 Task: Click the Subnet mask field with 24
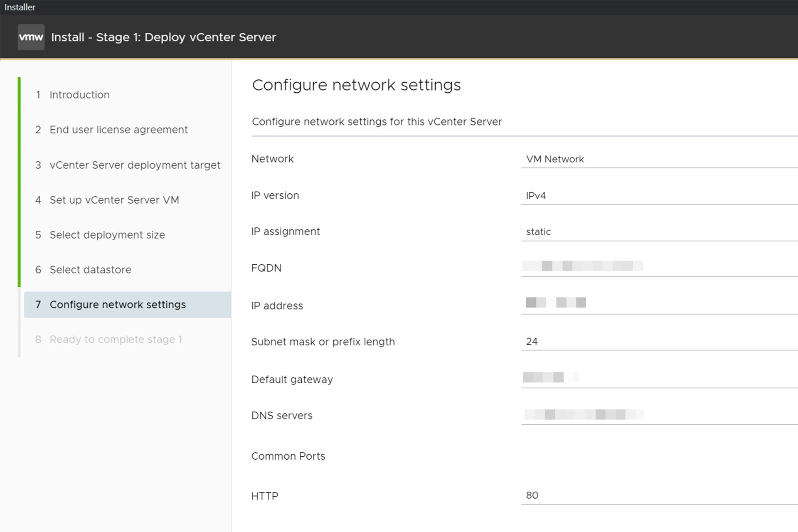tap(660, 342)
